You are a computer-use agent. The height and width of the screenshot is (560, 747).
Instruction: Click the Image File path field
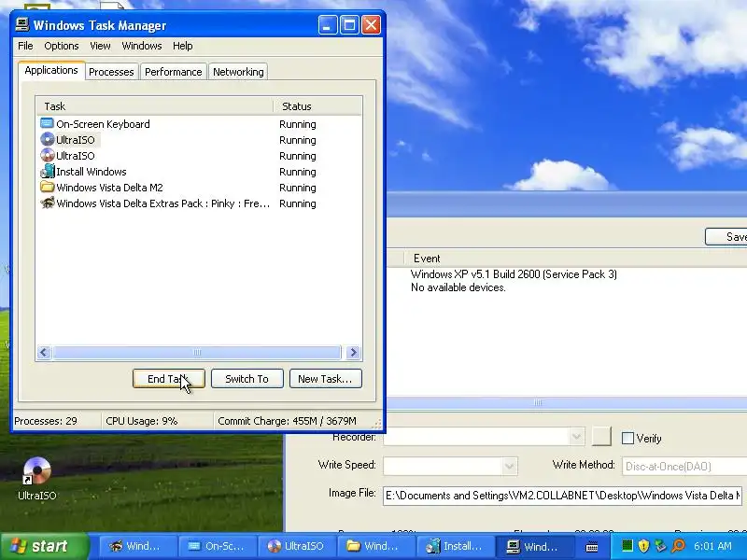562,496
